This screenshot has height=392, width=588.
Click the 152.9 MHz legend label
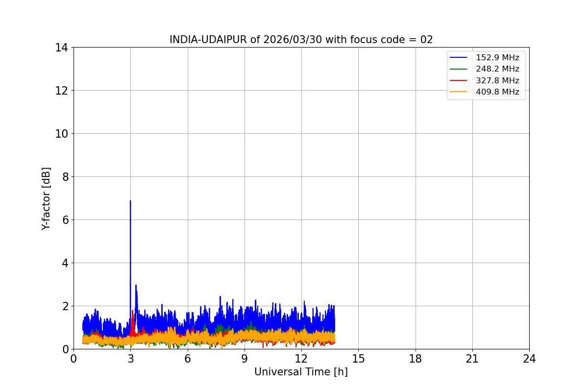click(497, 58)
